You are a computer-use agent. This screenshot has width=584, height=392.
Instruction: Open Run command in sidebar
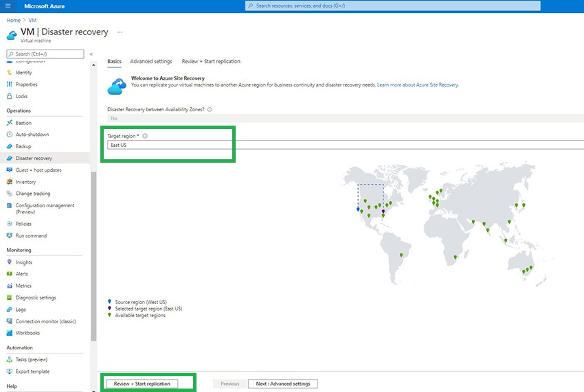31,235
